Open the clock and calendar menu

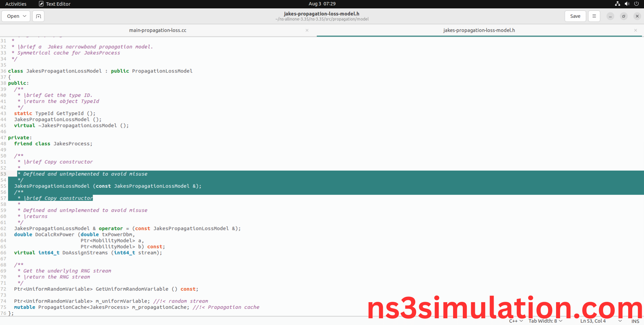point(322,4)
